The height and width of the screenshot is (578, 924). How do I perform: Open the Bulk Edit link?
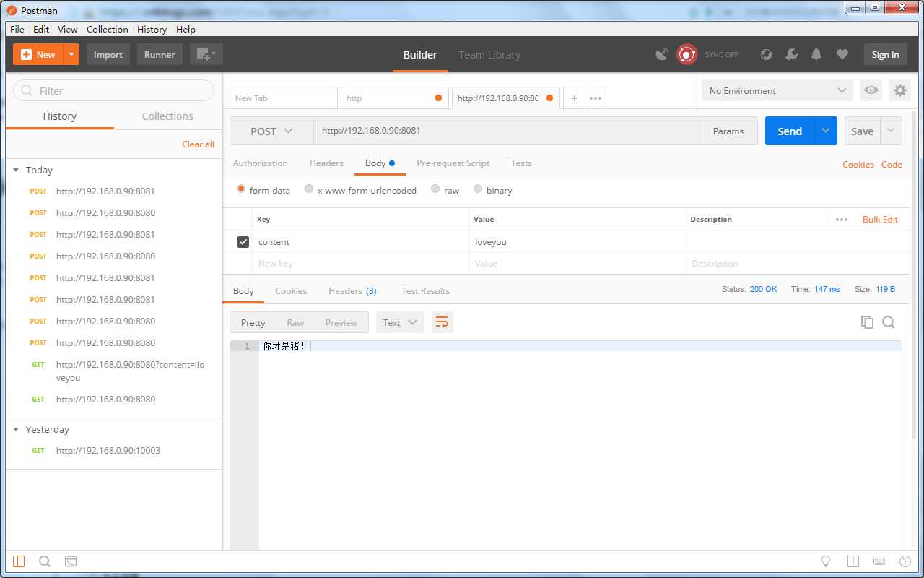point(880,220)
